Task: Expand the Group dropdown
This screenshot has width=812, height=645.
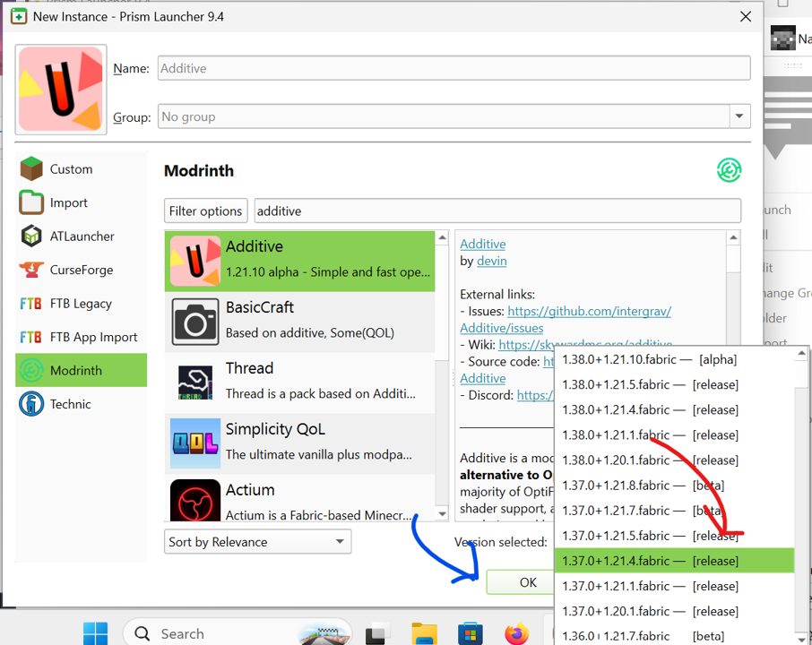Action: pyautogui.click(x=739, y=116)
